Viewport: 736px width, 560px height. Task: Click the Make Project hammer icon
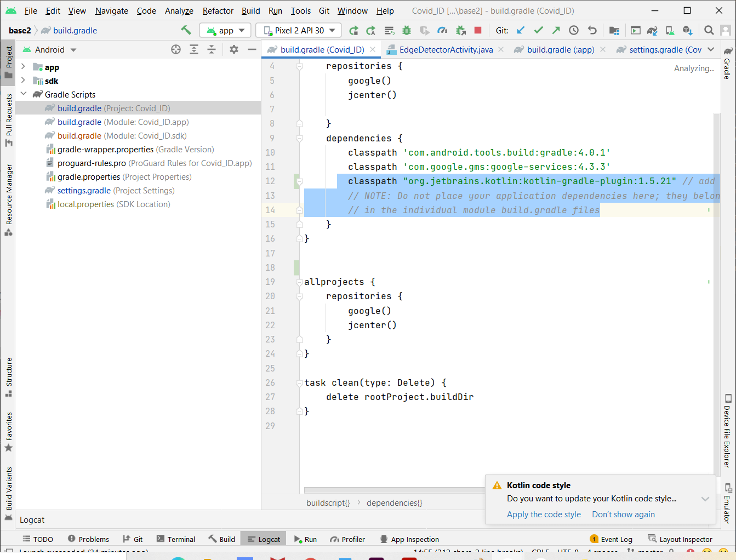[186, 30]
